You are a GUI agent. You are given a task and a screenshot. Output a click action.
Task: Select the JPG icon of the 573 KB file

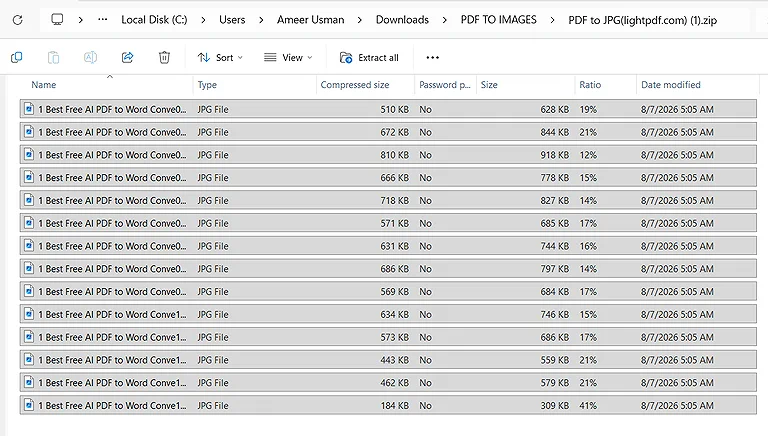tap(29, 337)
